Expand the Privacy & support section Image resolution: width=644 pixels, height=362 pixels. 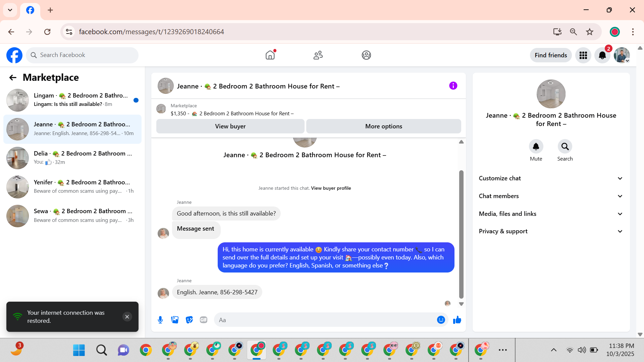coord(551,231)
